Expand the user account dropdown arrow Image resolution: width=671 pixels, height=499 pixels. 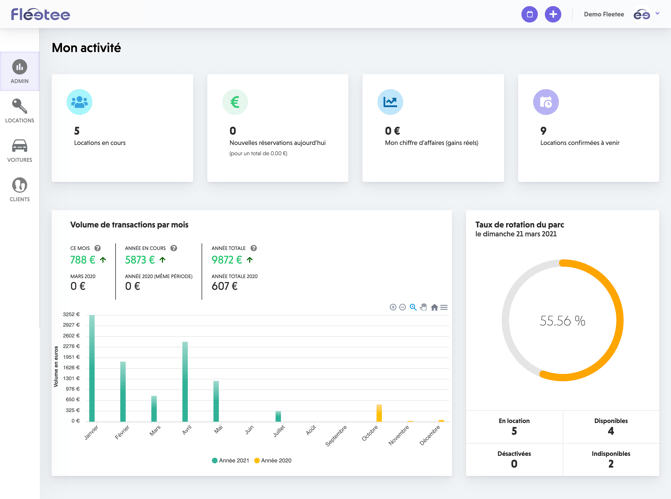[x=657, y=13]
